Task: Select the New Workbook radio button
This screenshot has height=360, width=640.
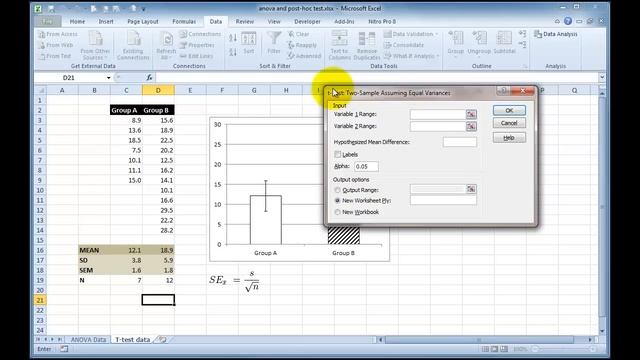Action: tap(337, 212)
